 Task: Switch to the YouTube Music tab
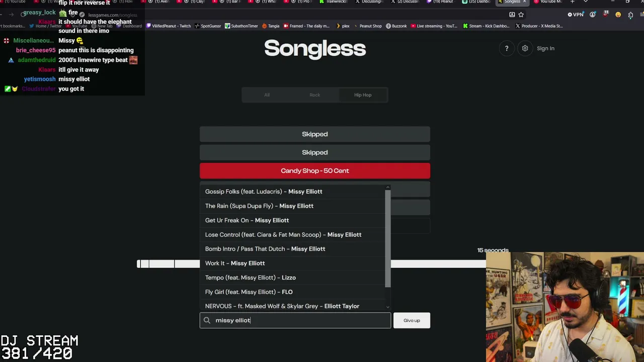click(x=547, y=2)
